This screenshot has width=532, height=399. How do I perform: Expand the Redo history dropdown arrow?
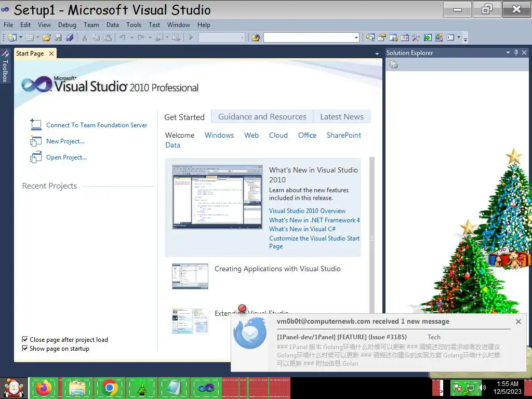[150, 37]
